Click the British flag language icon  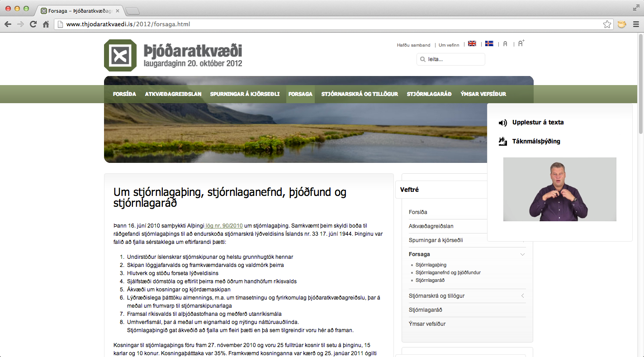(x=472, y=44)
